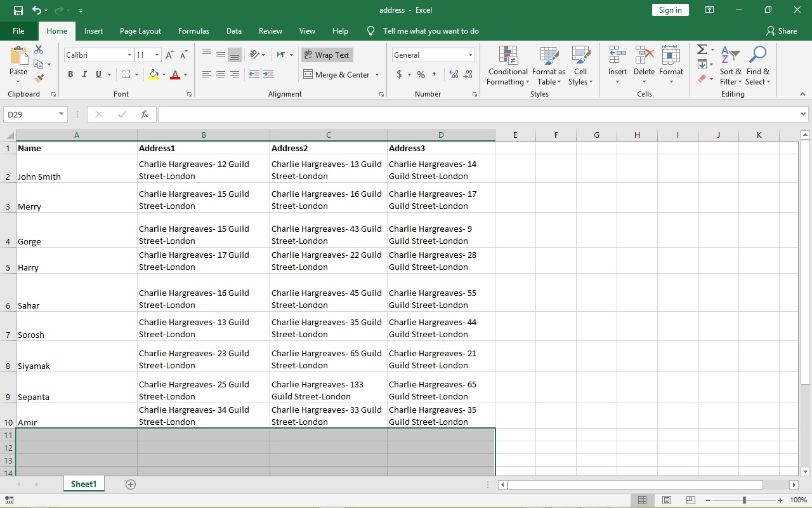812x508 pixels.
Task: Click the Sign in button
Action: pyautogui.click(x=670, y=10)
